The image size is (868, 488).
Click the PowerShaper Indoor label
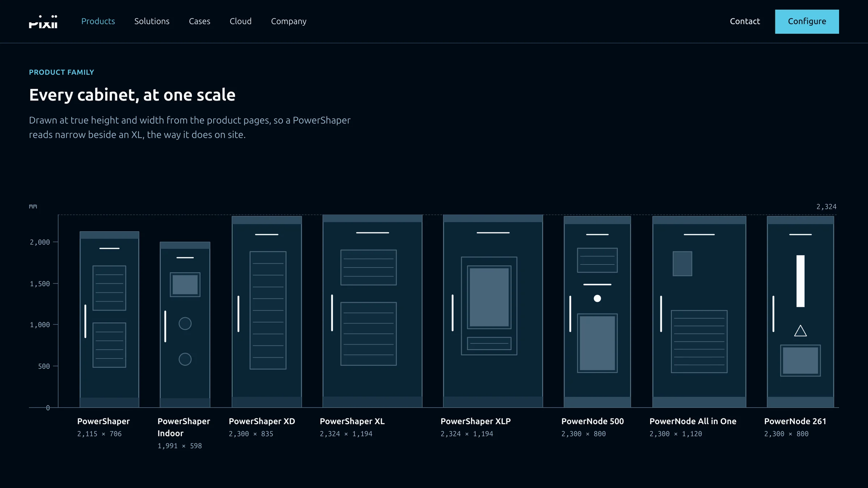184,427
